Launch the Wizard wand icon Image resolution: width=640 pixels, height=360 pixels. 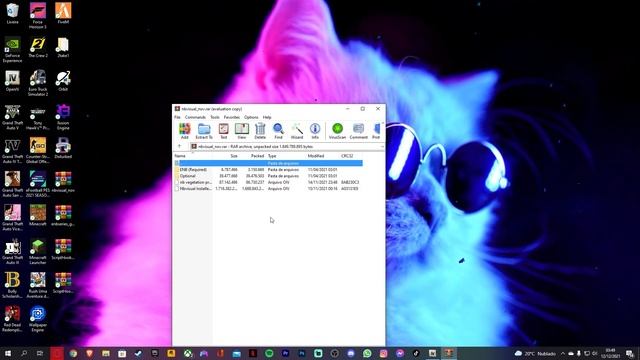point(297,131)
